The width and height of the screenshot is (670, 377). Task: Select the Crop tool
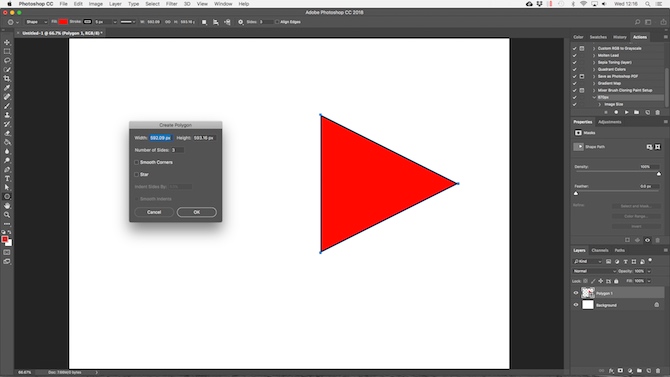(7, 79)
